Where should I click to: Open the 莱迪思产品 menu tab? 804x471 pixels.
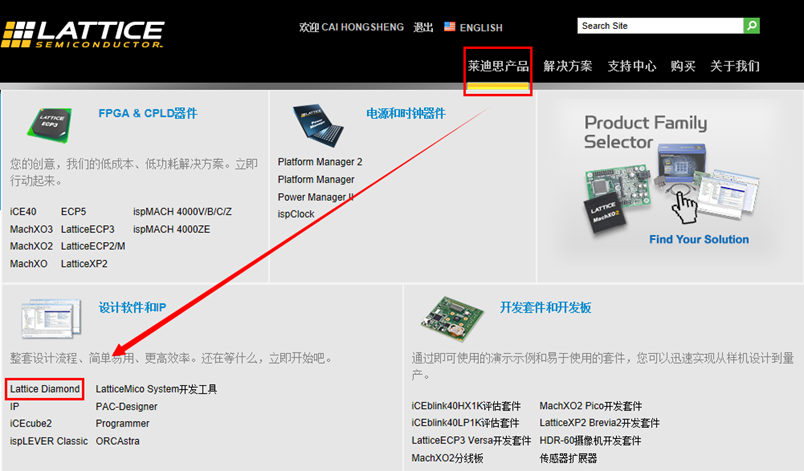[x=498, y=67]
